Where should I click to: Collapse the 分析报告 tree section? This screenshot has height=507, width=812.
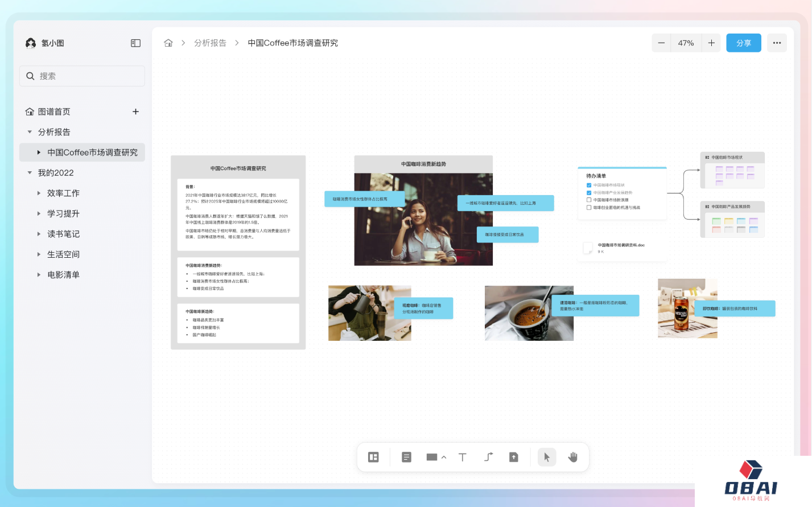click(x=30, y=132)
